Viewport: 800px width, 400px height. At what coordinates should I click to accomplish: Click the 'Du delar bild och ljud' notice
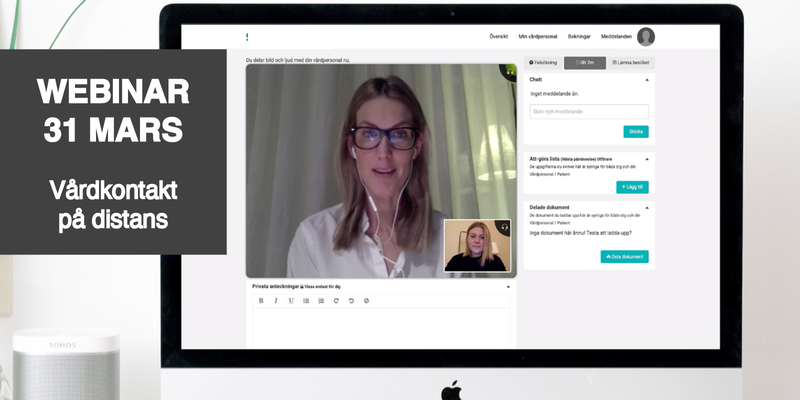tap(298, 60)
